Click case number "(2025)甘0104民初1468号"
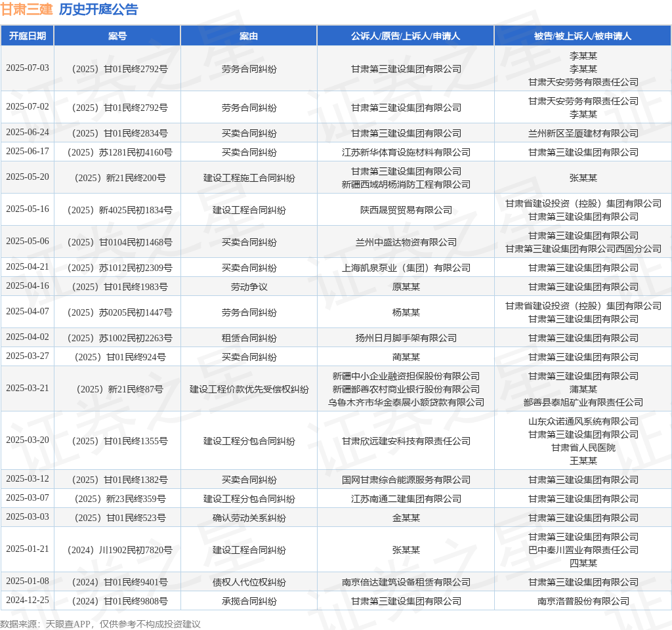The height and width of the screenshot is (630, 672). [119, 242]
